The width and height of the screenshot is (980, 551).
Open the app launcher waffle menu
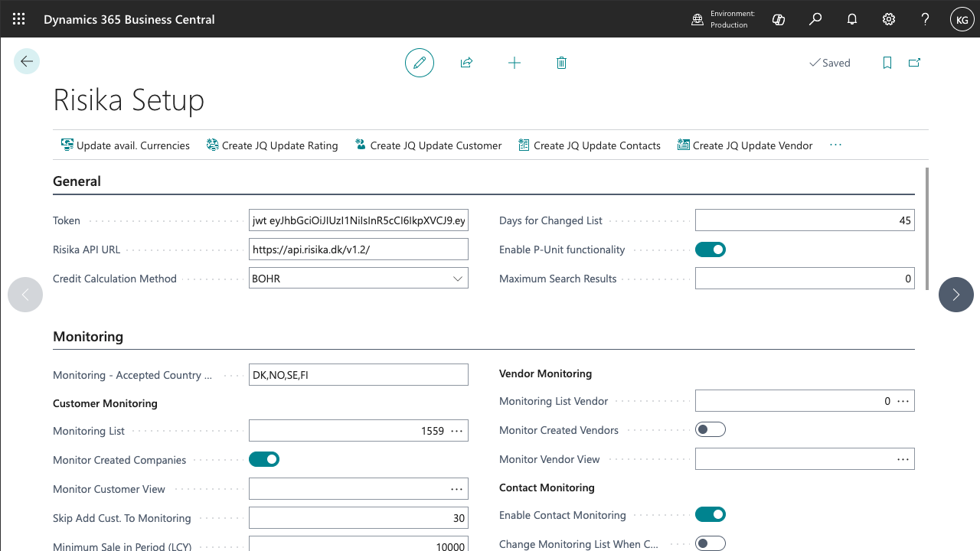18,19
